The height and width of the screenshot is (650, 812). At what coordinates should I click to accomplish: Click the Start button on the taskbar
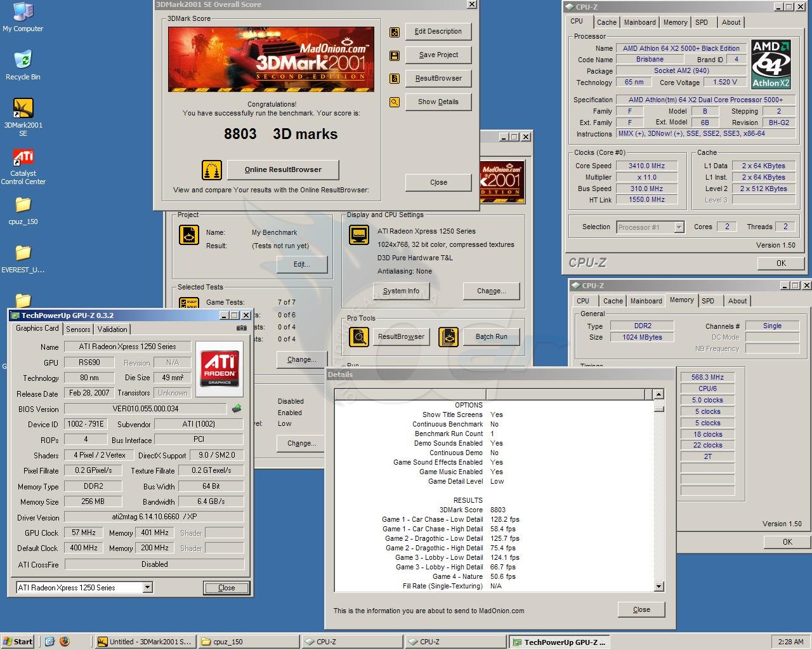[18, 642]
